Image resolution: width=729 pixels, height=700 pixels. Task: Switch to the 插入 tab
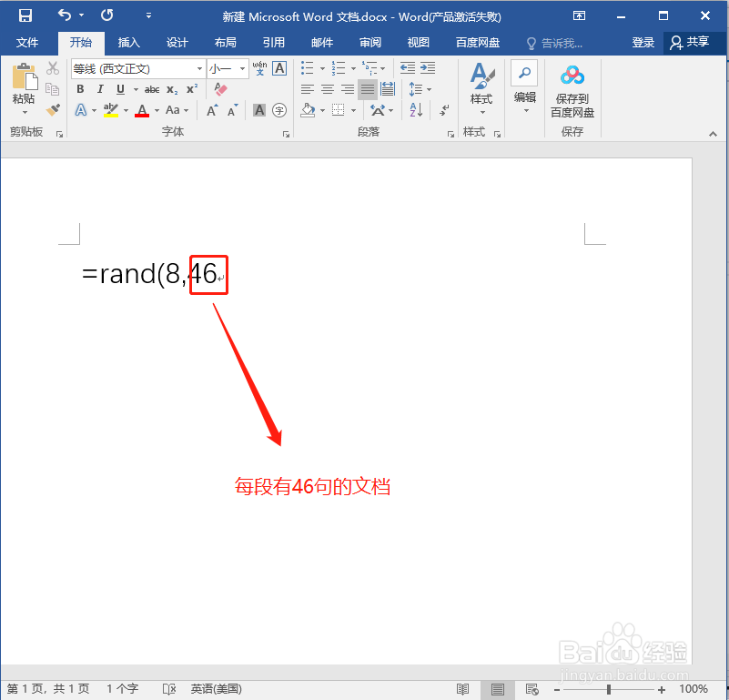129,43
